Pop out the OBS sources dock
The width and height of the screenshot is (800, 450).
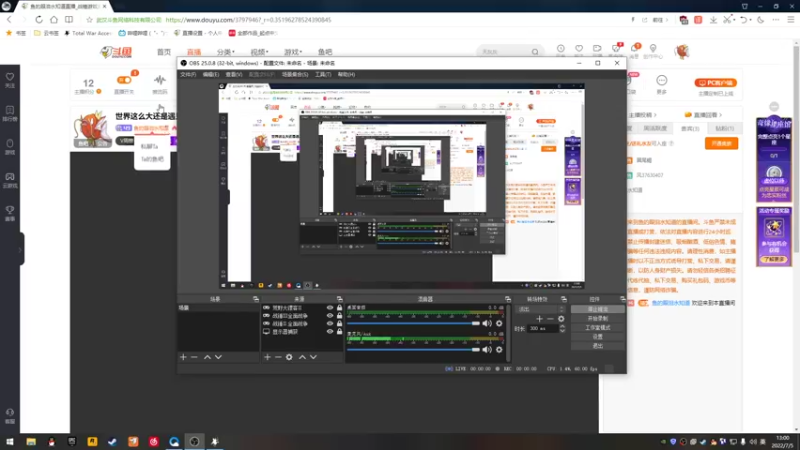click(x=339, y=299)
